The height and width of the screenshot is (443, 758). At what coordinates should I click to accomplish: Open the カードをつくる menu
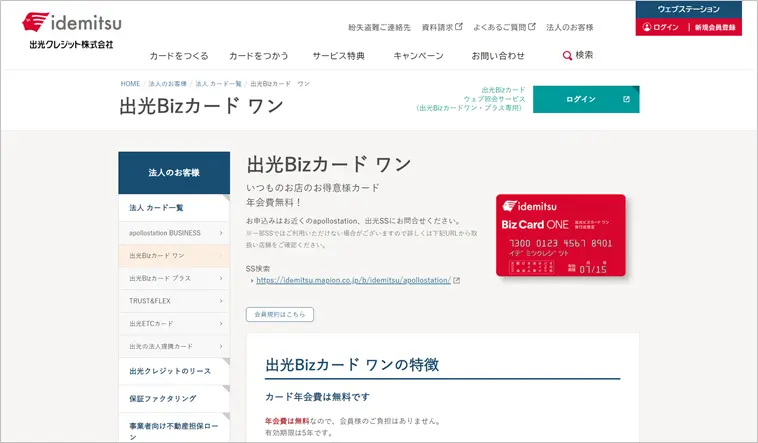click(x=179, y=56)
